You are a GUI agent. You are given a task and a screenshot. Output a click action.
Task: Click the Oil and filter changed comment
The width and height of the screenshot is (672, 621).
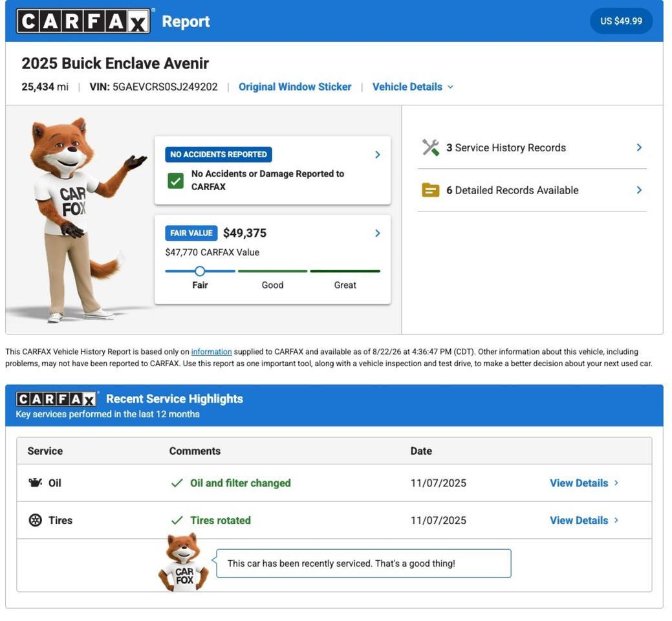tap(241, 483)
